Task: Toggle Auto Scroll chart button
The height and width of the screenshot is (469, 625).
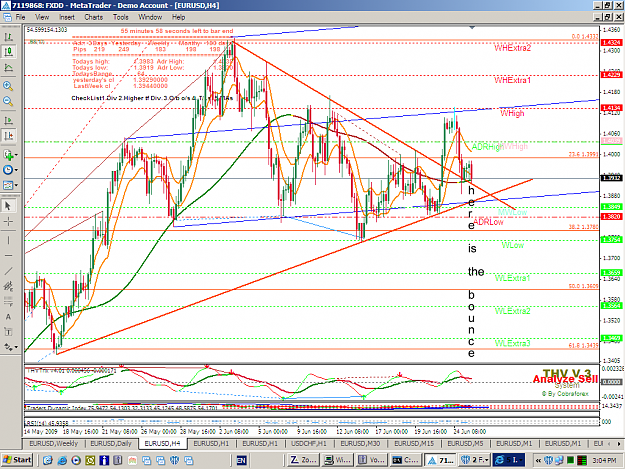Action: pyautogui.click(x=8, y=120)
